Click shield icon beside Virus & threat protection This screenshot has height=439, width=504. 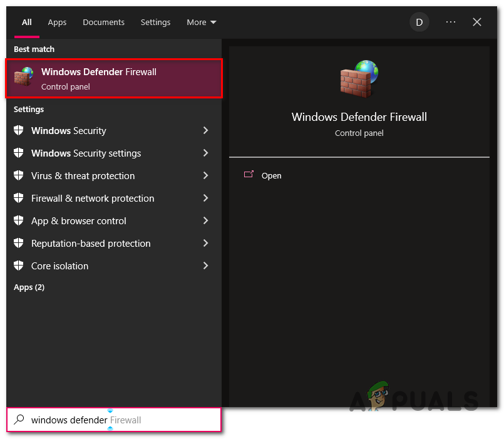19,175
